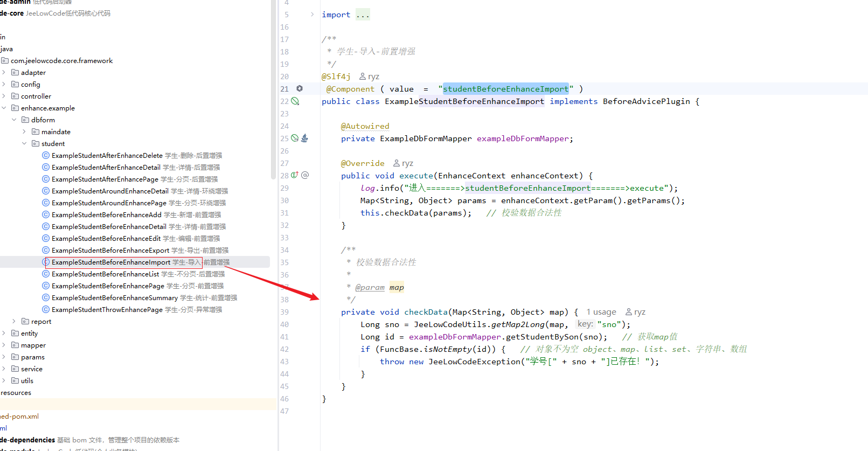Image resolution: width=868 pixels, height=451 pixels.
Task: Click author hint ryz beside checkData method
Action: tap(635, 312)
